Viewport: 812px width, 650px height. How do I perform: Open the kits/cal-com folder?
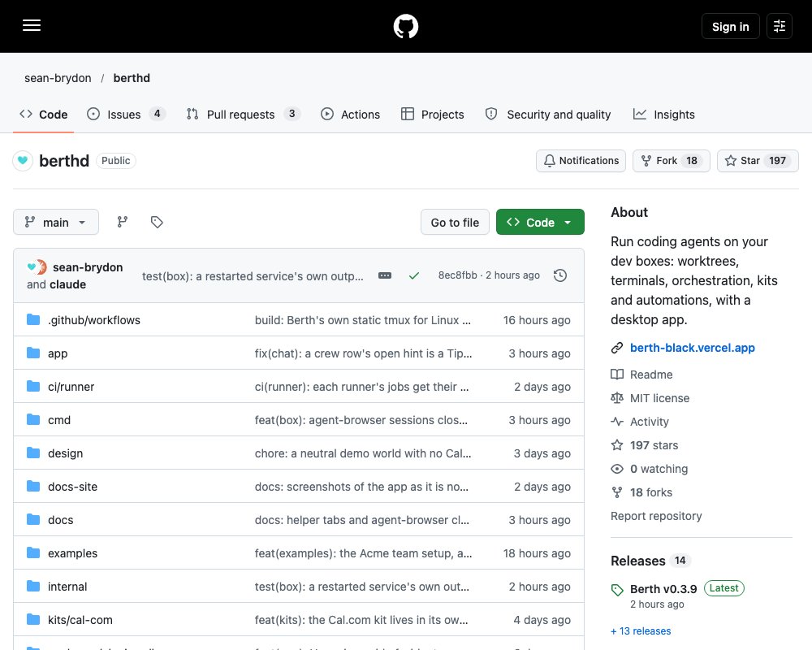pos(80,619)
